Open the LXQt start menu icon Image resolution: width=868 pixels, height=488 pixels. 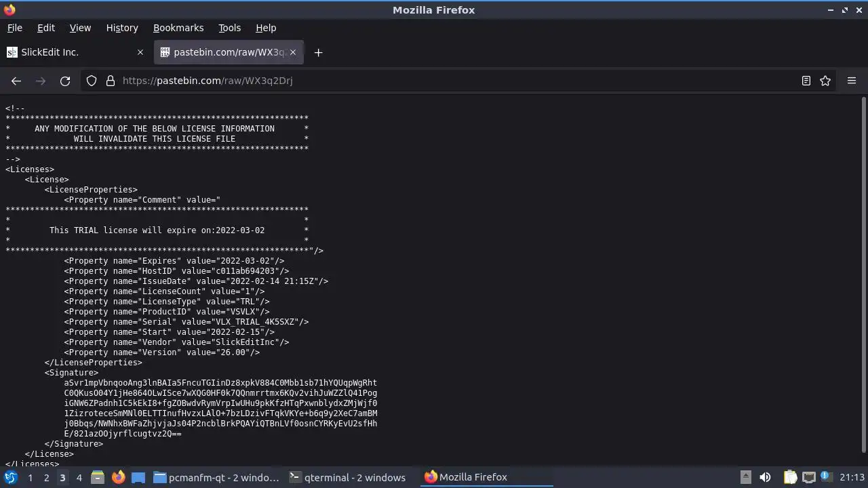point(10,477)
